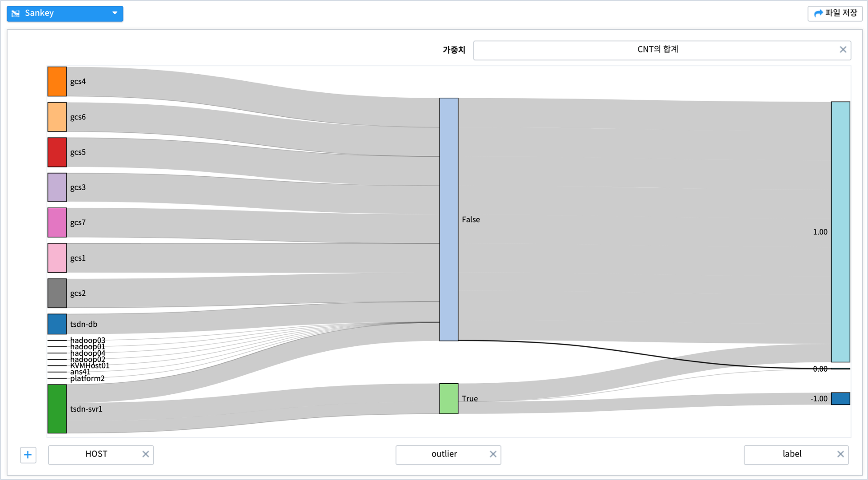868x480 pixels.
Task: Select the gray gcs2 node
Action: coord(57,294)
